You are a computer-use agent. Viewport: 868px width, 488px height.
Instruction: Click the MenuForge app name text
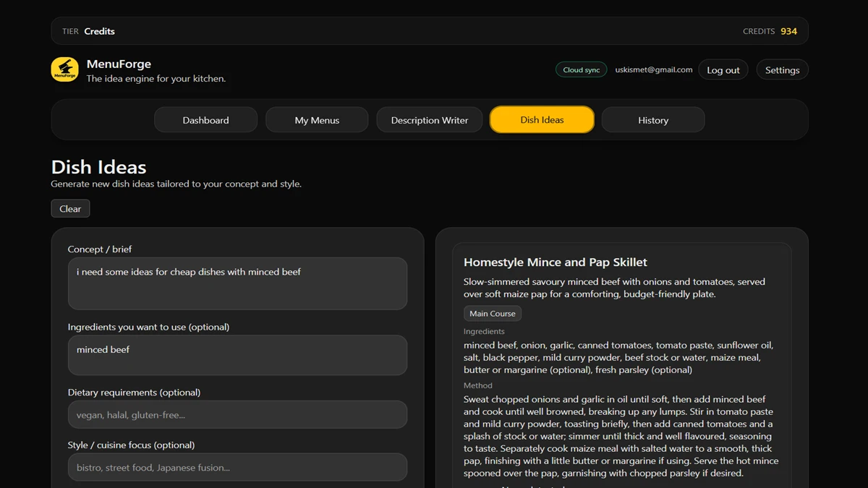point(119,64)
